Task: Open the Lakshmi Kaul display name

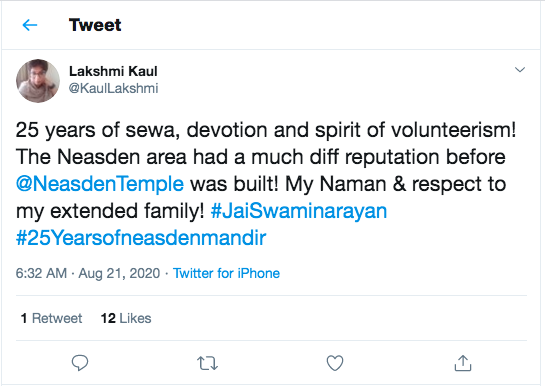Action: coord(113,71)
